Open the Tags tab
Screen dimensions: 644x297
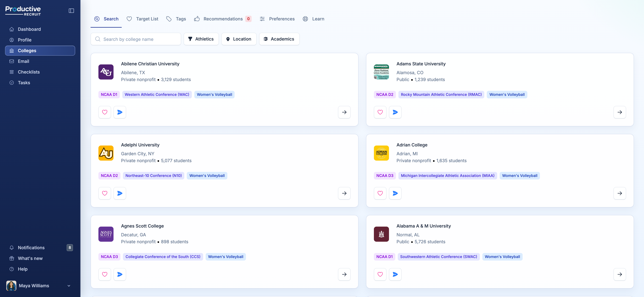[x=176, y=19]
